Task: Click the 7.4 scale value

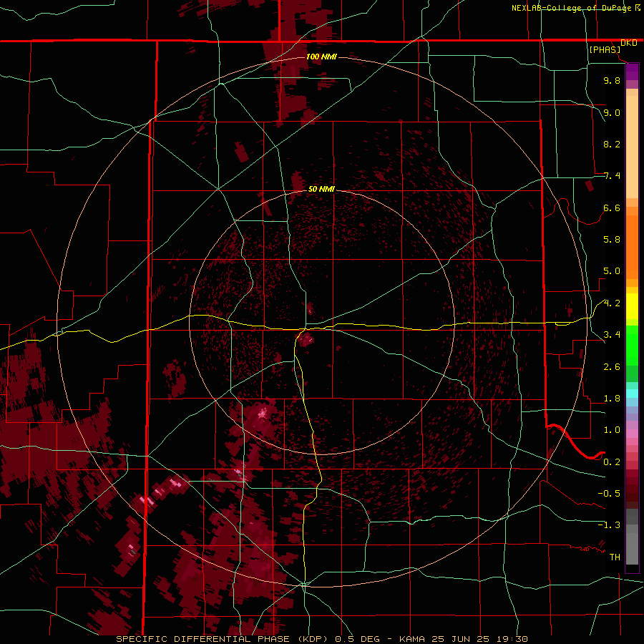Action: point(612,176)
